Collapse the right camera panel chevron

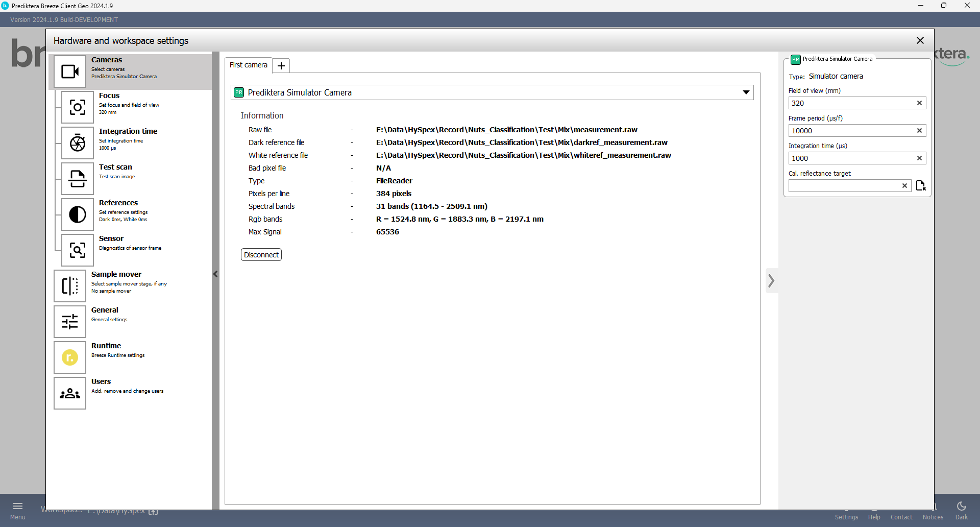point(771,280)
